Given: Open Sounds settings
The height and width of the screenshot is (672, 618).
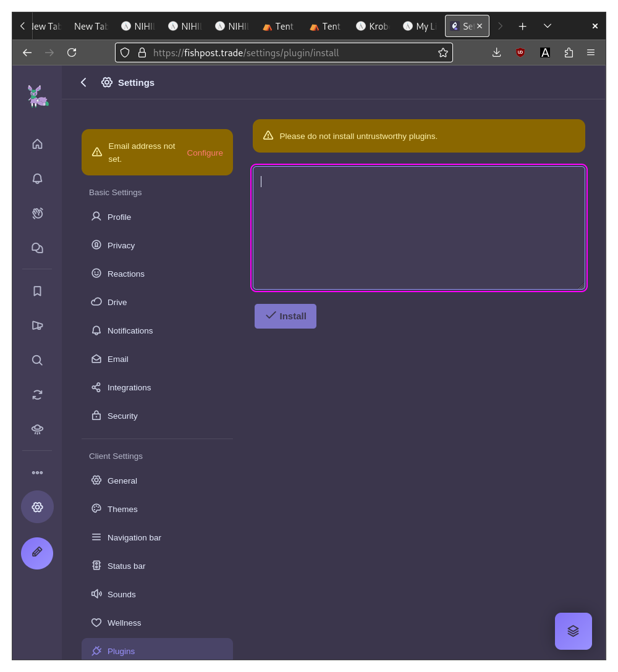Looking at the screenshot, I should [x=158, y=594].
